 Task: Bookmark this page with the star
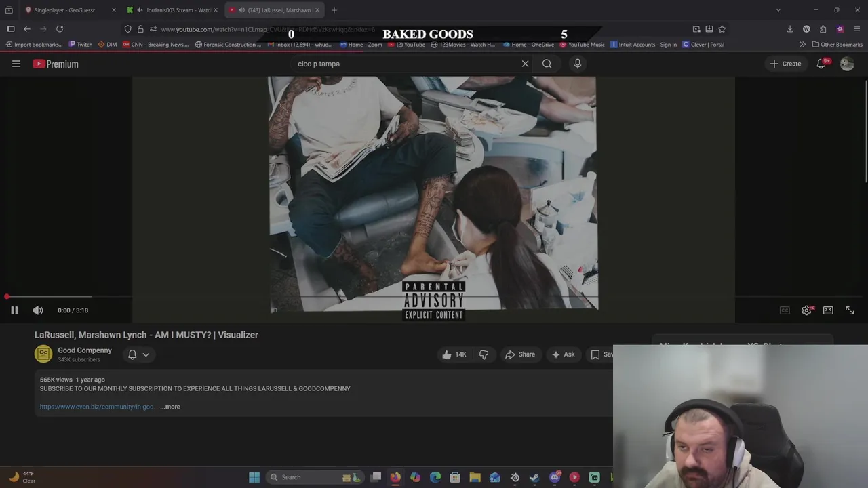tap(722, 29)
